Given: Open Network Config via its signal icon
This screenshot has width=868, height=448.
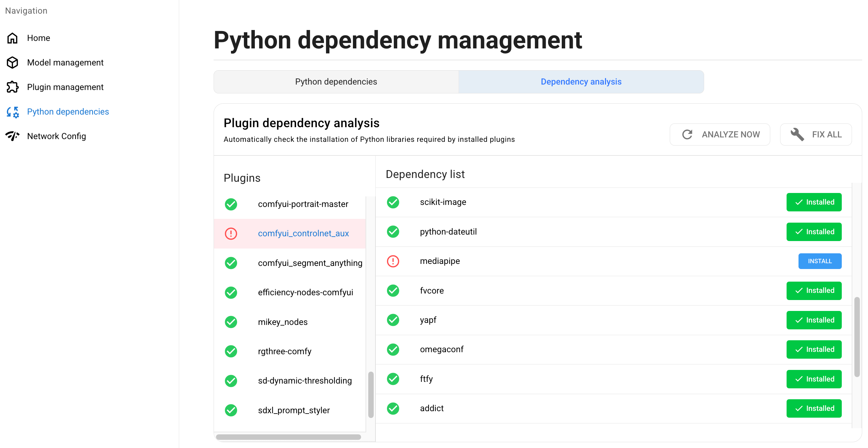Looking at the screenshot, I should tap(12, 136).
